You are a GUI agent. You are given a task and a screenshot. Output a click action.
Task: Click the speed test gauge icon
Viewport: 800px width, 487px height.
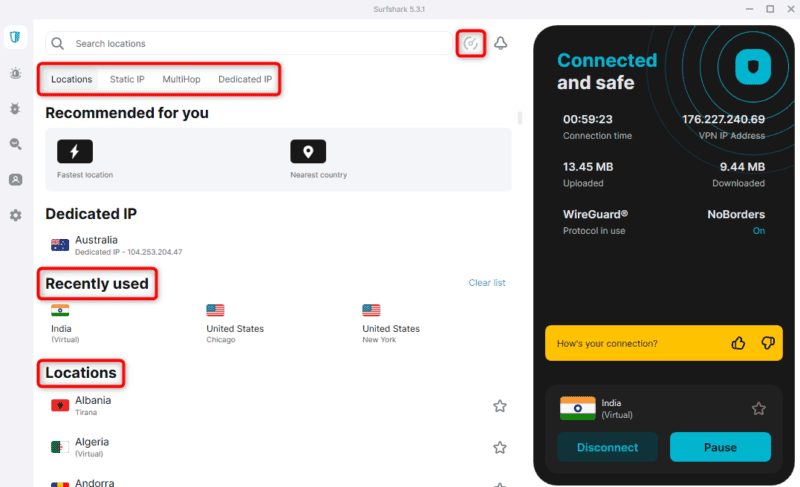(x=470, y=43)
